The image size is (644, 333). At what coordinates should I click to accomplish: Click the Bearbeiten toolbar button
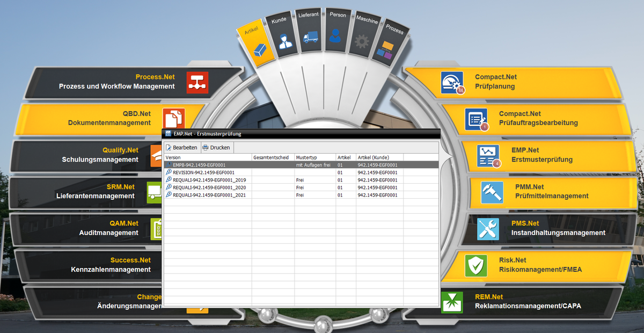point(181,148)
